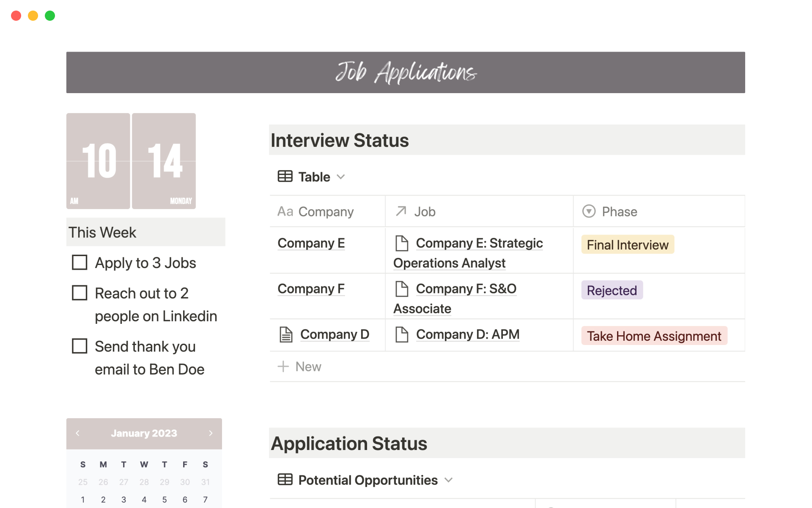Click the table view icon beside Table
This screenshot has width=812, height=508.
click(x=285, y=177)
